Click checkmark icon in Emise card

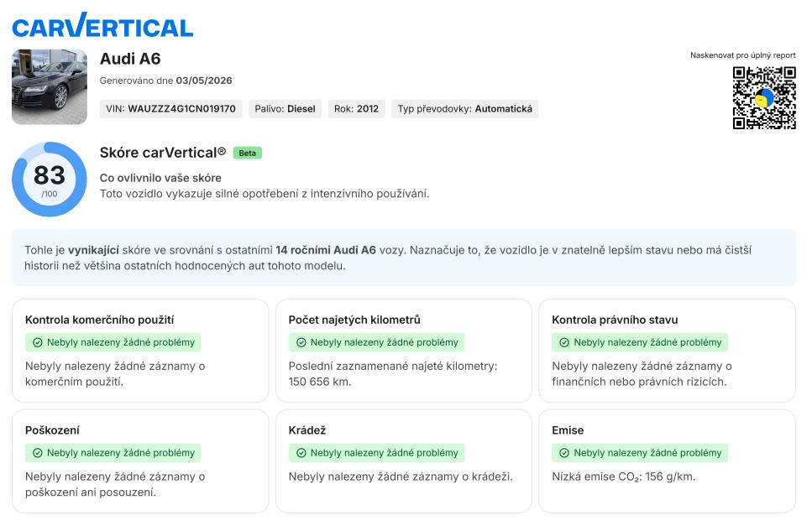click(563, 453)
